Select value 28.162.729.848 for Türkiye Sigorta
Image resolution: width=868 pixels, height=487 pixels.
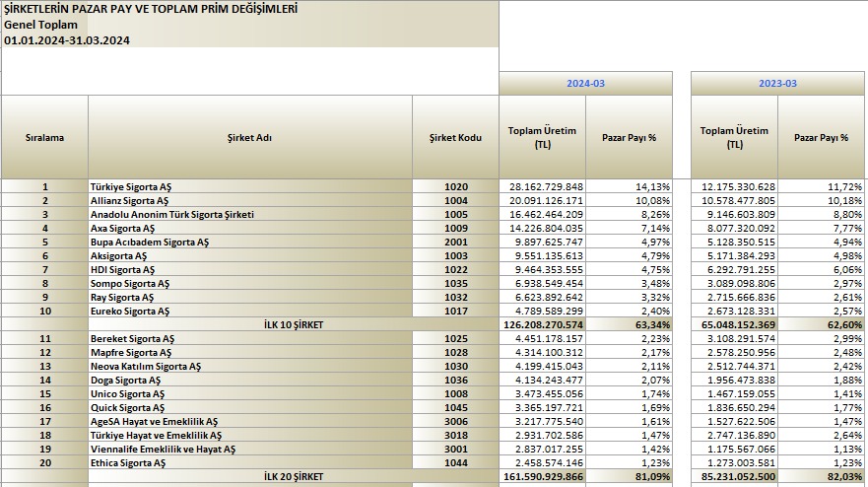click(543, 186)
